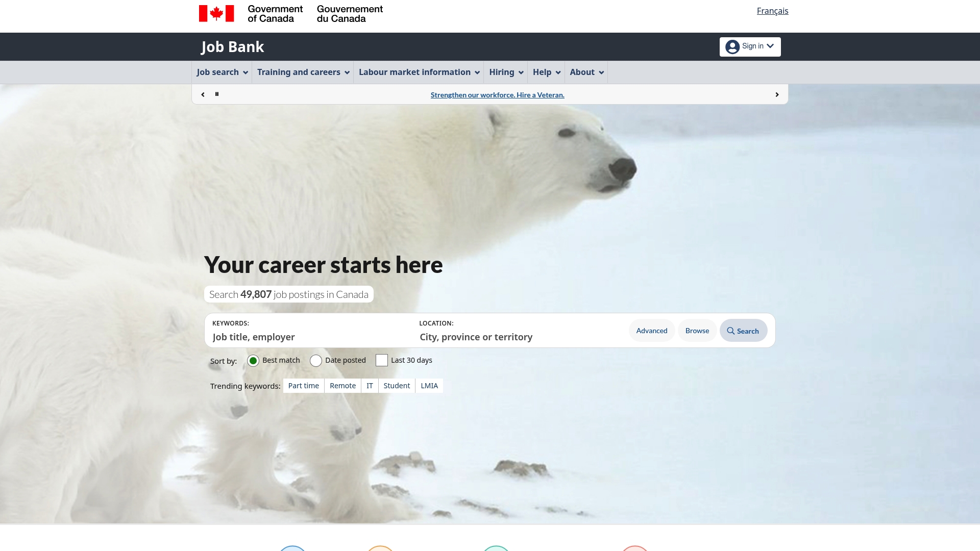Select the Date posted sort option
This screenshot has width=980, height=551.
(x=316, y=361)
